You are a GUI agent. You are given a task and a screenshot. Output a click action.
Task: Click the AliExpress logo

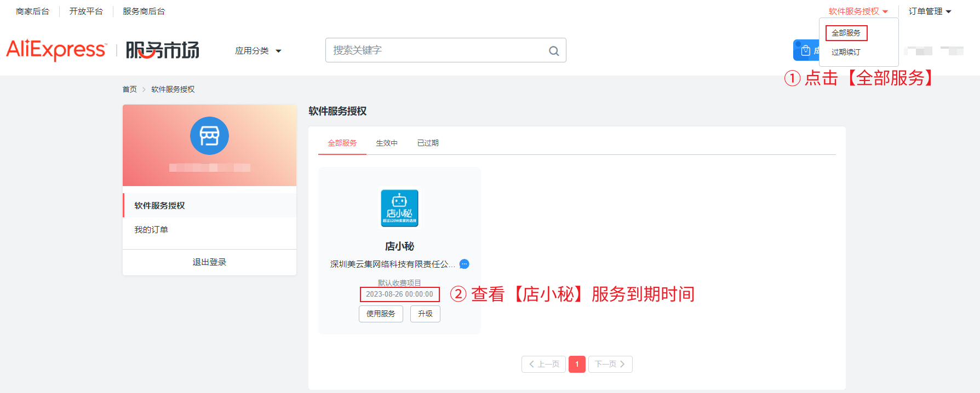(56, 50)
